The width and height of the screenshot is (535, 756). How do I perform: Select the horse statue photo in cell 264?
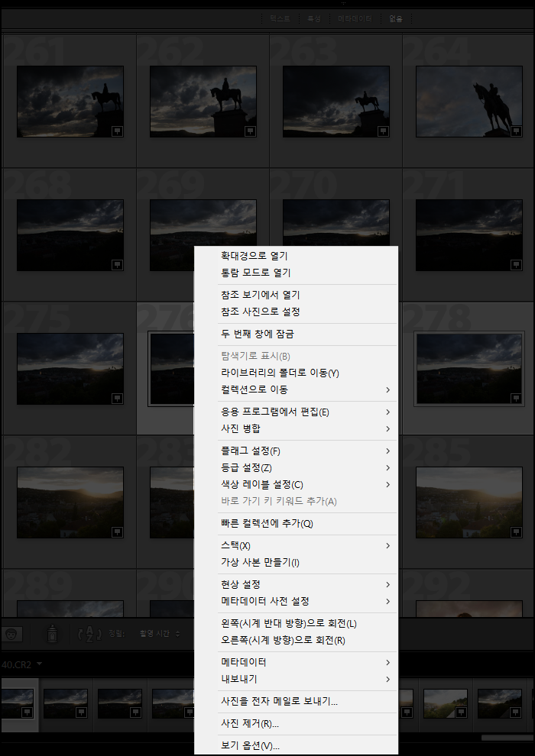469,102
